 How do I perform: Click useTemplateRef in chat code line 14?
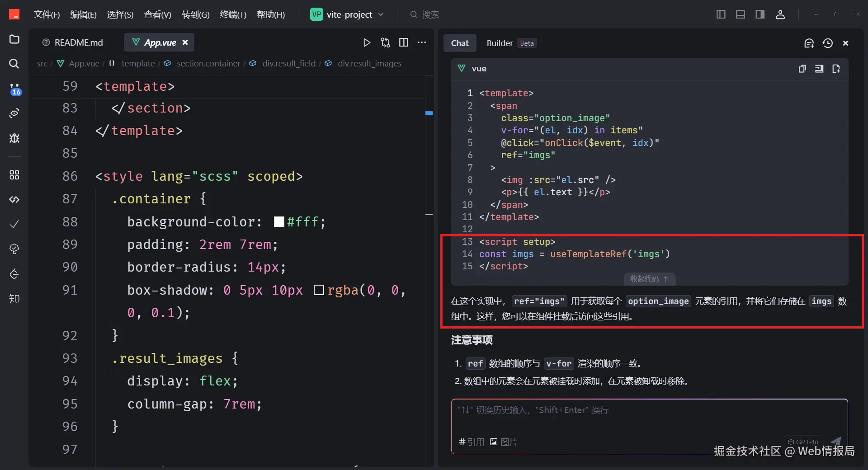[588, 254]
